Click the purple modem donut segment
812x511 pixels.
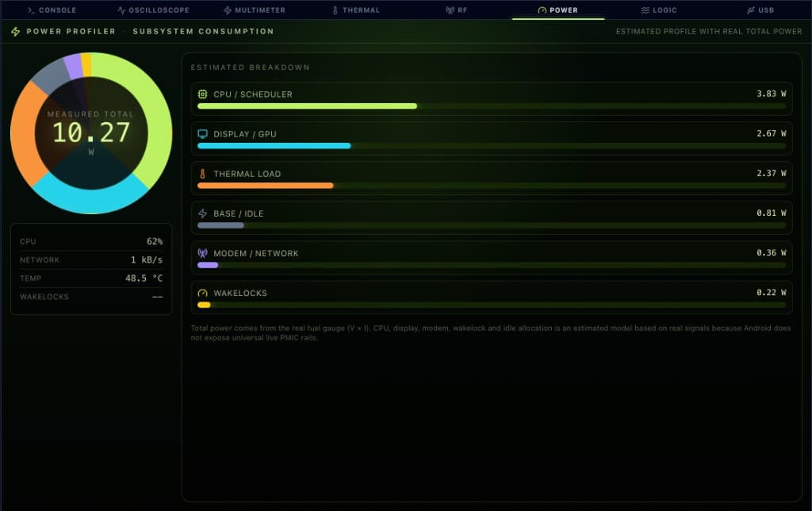pos(73,66)
